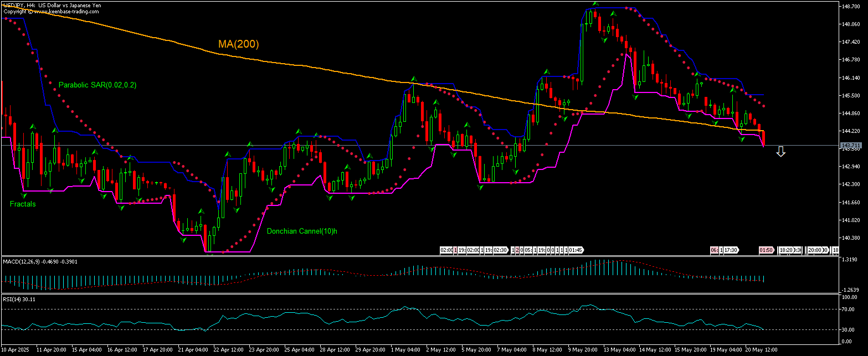
Task: Select the MA(200) label on the chart
Action: pyautogui.click(x=238, y=44)
